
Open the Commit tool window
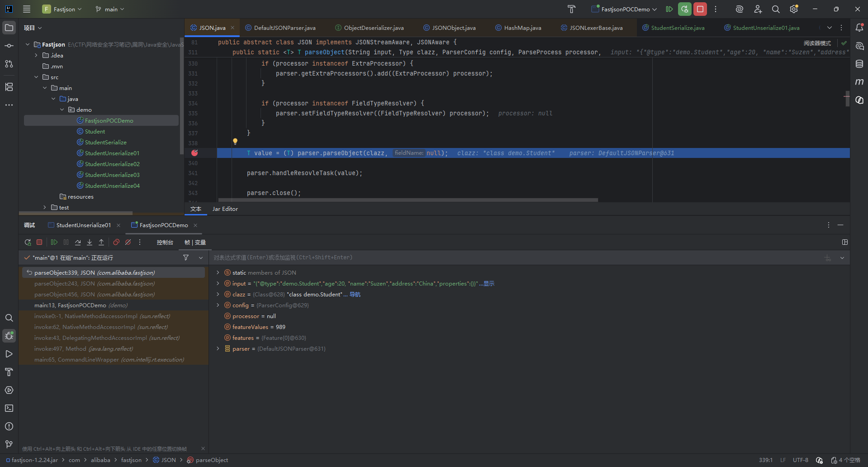[9, 46]
